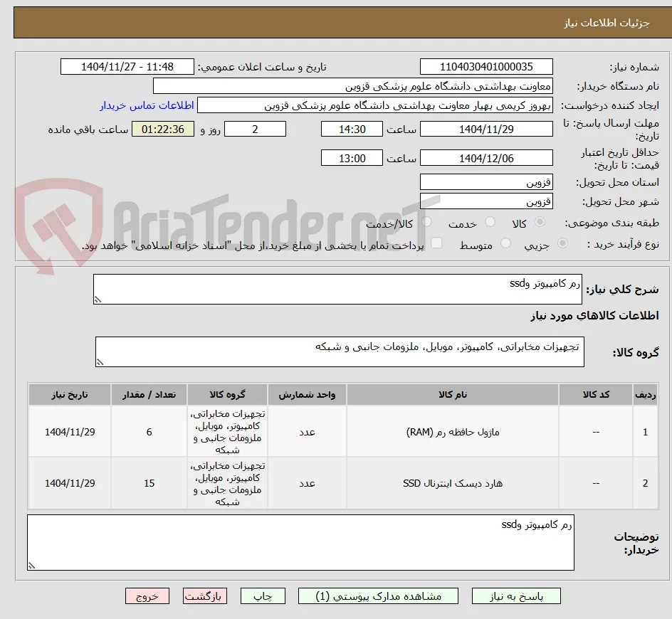Click the response deadline date 1404/11/29 field
This screenshot has height=619, width=672.
[486, 129]
